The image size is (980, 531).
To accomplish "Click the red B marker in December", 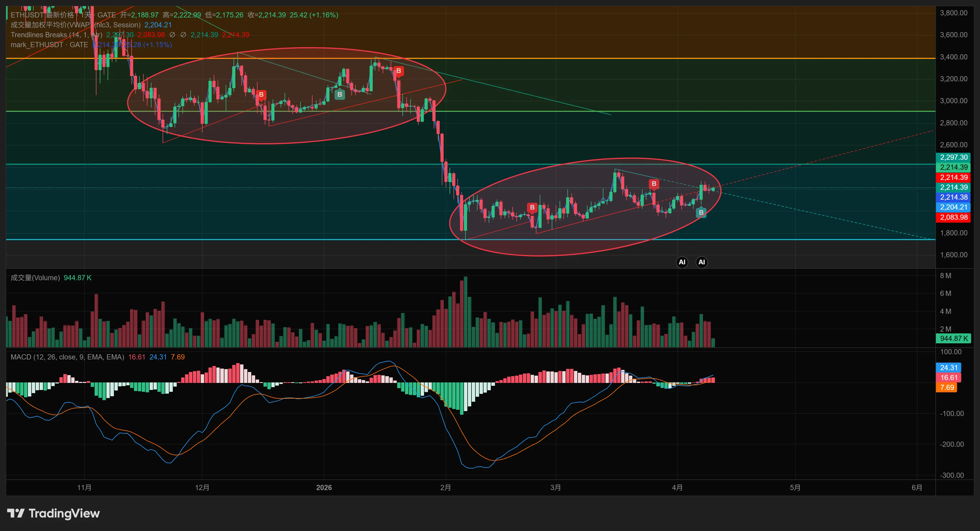I will click(261, 94).
